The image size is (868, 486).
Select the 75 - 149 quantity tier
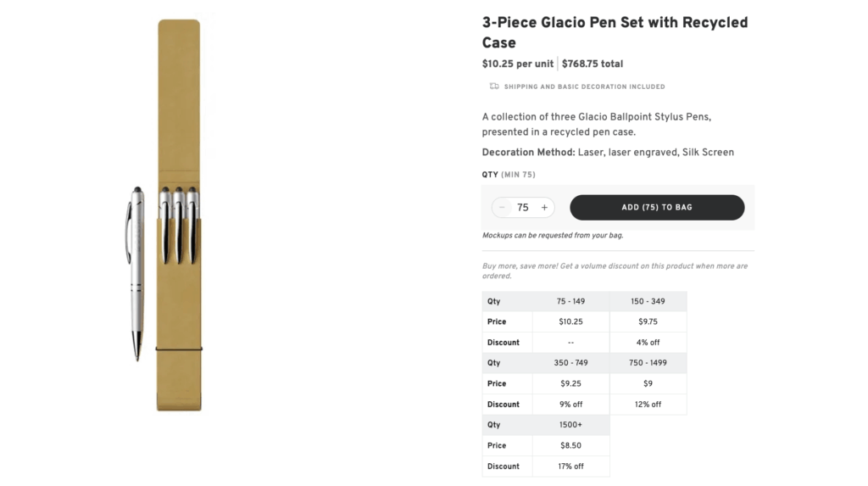570,301
